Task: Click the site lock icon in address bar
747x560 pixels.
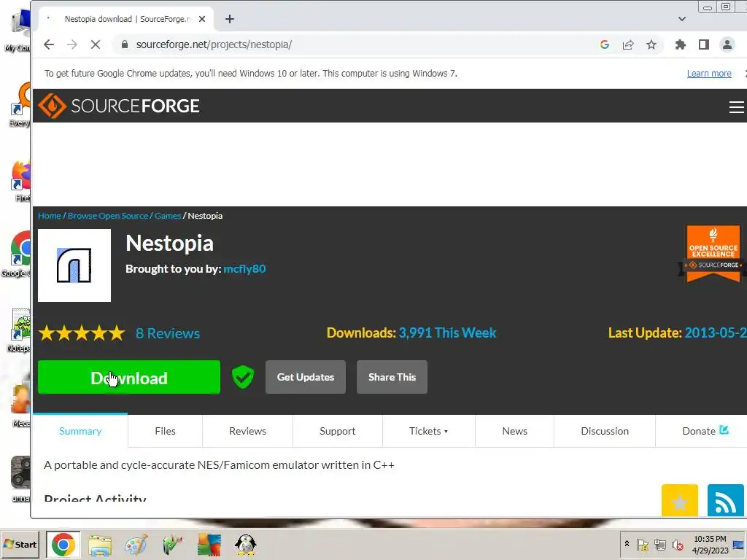Action: pos(125,44)
